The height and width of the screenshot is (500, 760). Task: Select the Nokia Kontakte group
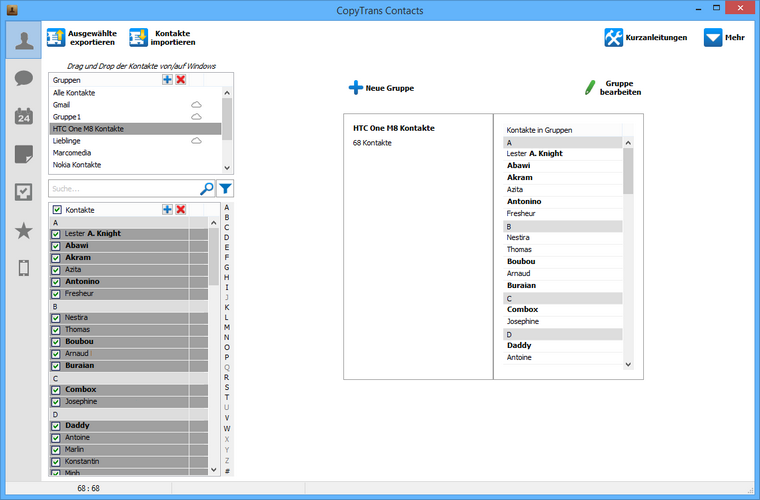click(x=135, y=165)
